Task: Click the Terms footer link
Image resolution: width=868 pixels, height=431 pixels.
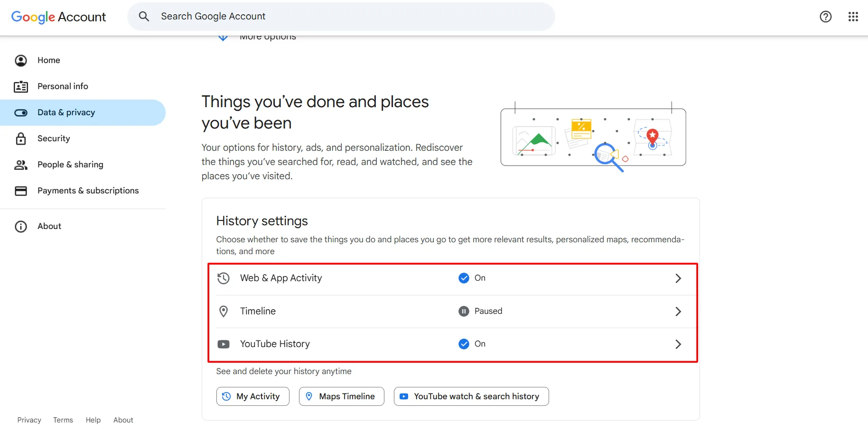Action: point(63,420)
